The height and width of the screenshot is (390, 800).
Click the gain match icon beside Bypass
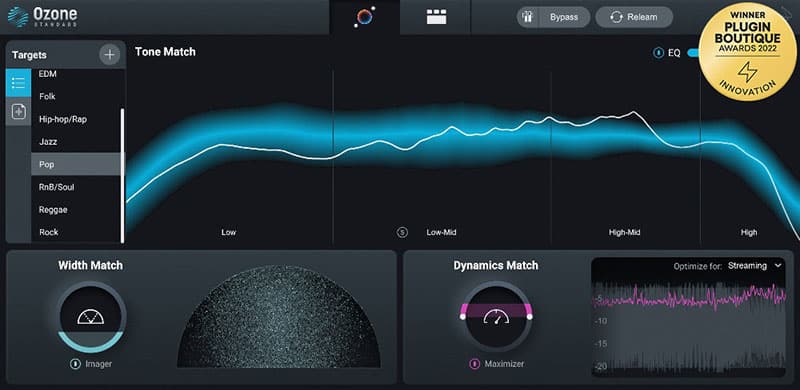click(x=528, y=17)
